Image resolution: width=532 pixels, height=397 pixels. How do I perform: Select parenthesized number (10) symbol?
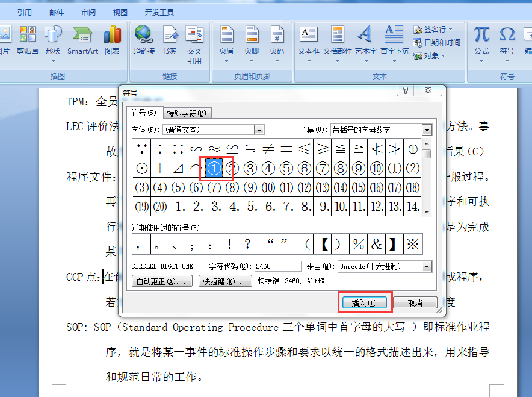[x=268, y=187]
